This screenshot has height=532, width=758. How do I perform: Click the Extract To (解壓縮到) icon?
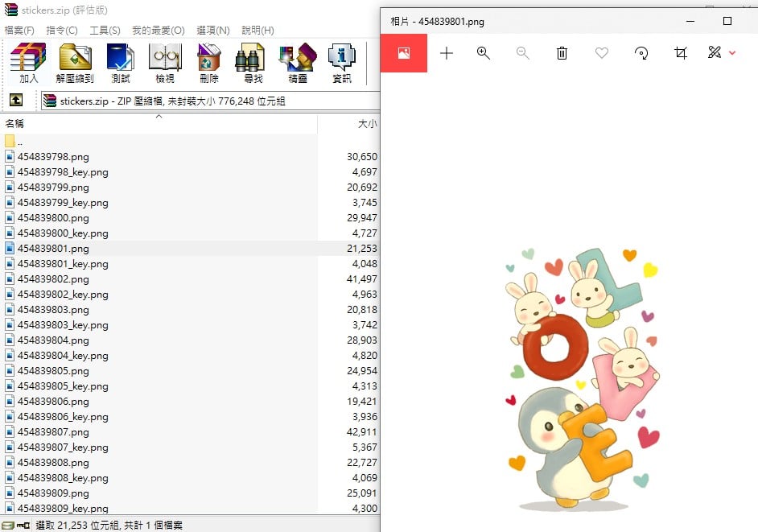(x=75, y=63)
